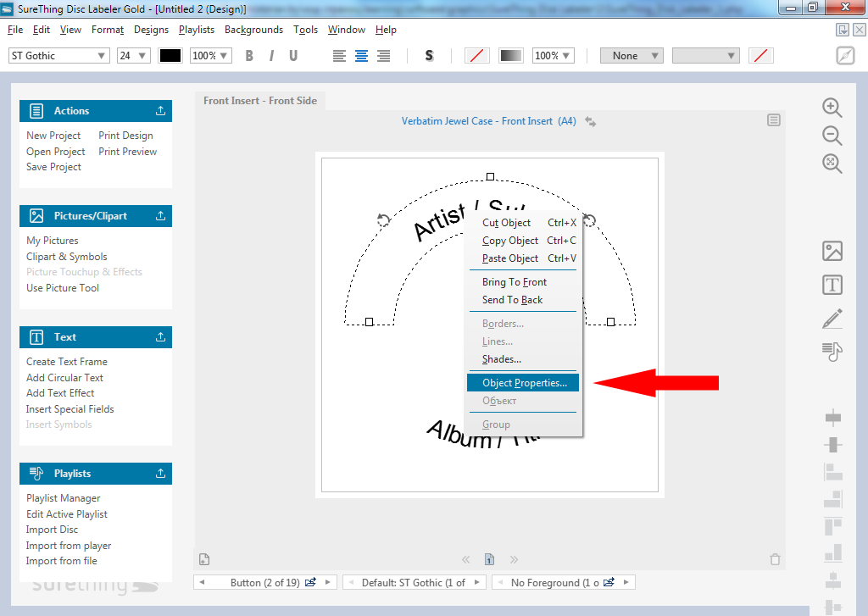The image size is (868, 616).
Task: Toggle Underline text formatting
Action: tap(293, 56)
